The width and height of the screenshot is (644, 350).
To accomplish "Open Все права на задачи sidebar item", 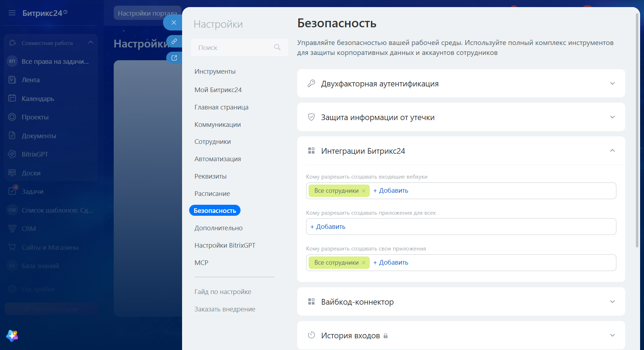I will tap(51, 61).
